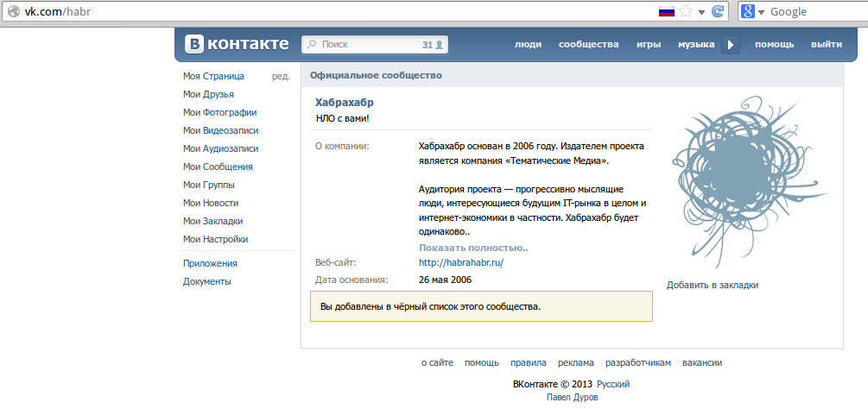Bookmark this page with the star icon
The width and height of the screenshot is (868, 409).
click(686, 11)
